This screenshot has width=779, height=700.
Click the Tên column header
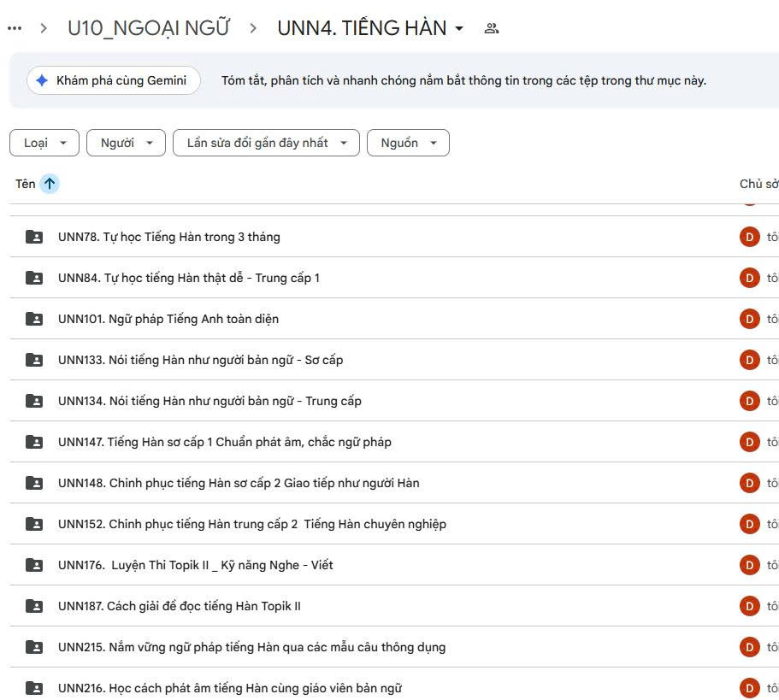(26, 184)
